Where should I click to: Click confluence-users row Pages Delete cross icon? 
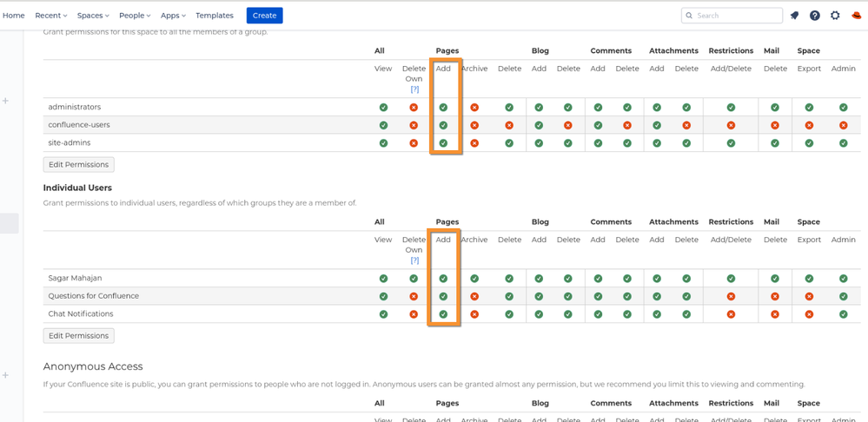pyautogui.click(x=509, y=126)
